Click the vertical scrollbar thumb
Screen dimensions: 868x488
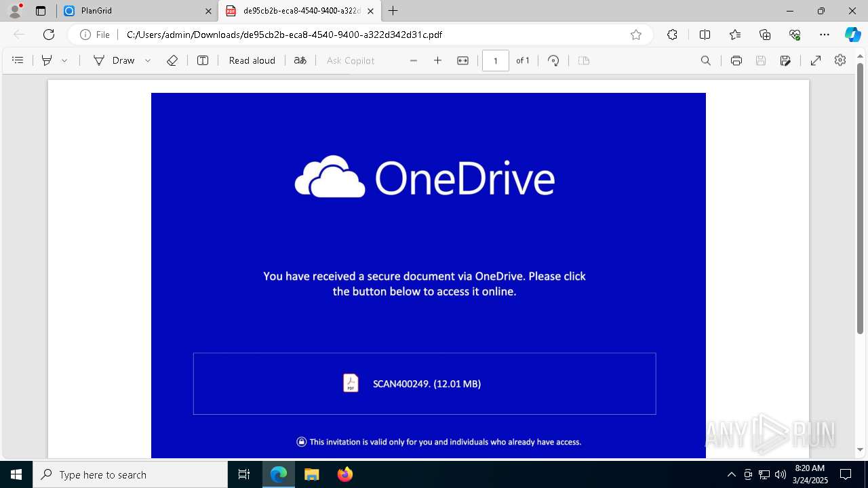(x=861, y=198)
